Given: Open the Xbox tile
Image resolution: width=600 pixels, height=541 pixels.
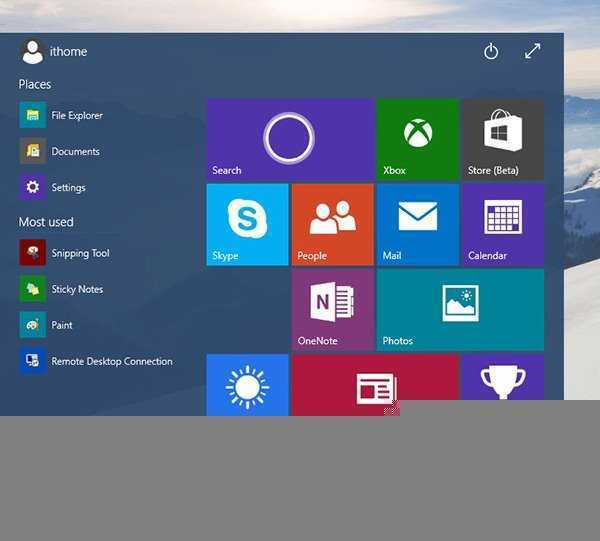Looking at the screenshot, I should pos(417,139).
